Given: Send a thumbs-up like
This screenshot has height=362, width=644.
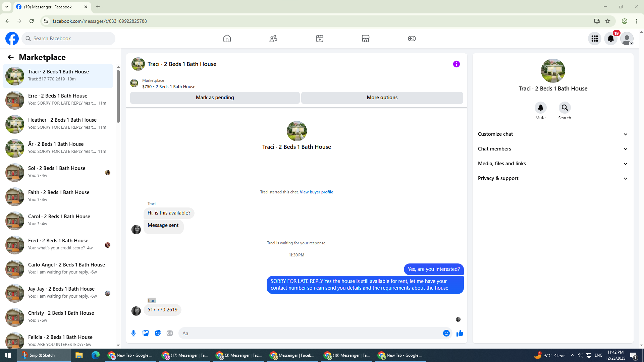Looking at the screenshot, I should [460, 333].
